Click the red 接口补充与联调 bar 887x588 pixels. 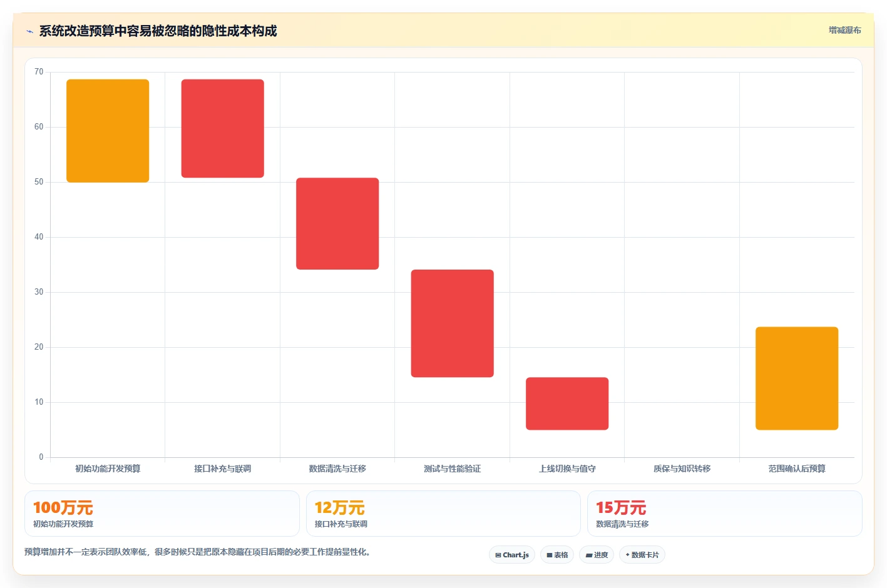(x=223, y=128)
